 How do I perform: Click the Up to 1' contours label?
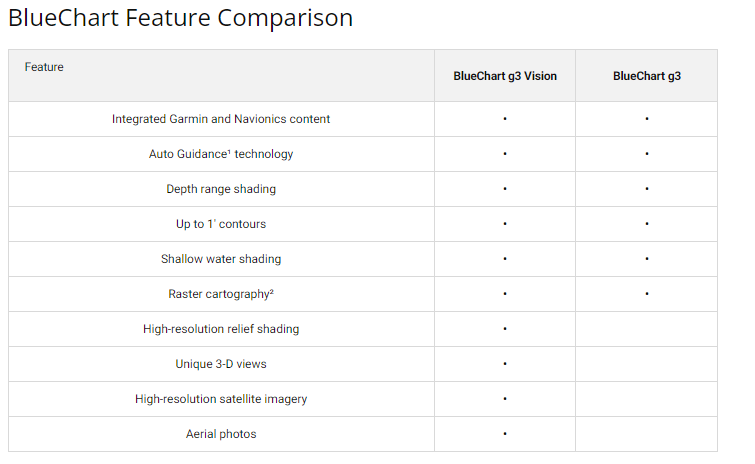(221, 224)
